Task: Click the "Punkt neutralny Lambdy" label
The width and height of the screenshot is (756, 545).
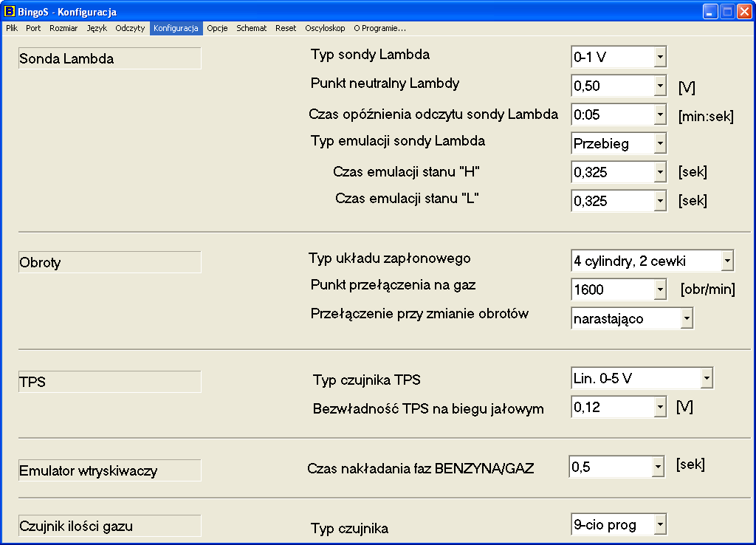Action: tap(385, 83)
